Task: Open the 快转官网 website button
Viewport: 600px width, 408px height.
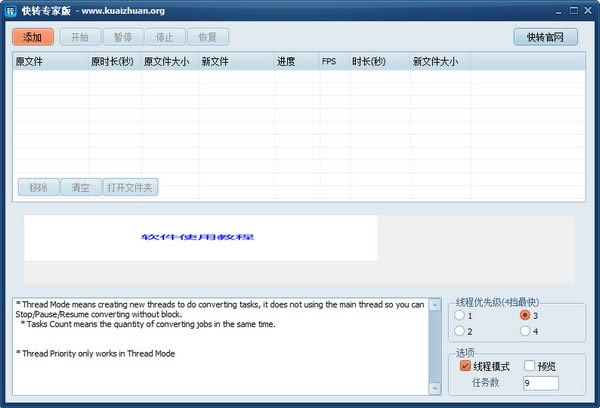Action: click(x=545, y=37)
